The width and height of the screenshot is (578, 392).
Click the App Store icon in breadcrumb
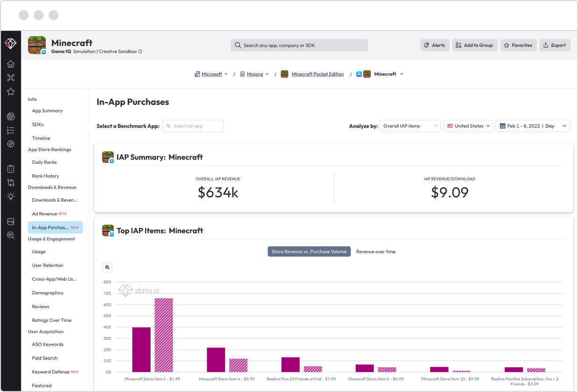(359, 74)
